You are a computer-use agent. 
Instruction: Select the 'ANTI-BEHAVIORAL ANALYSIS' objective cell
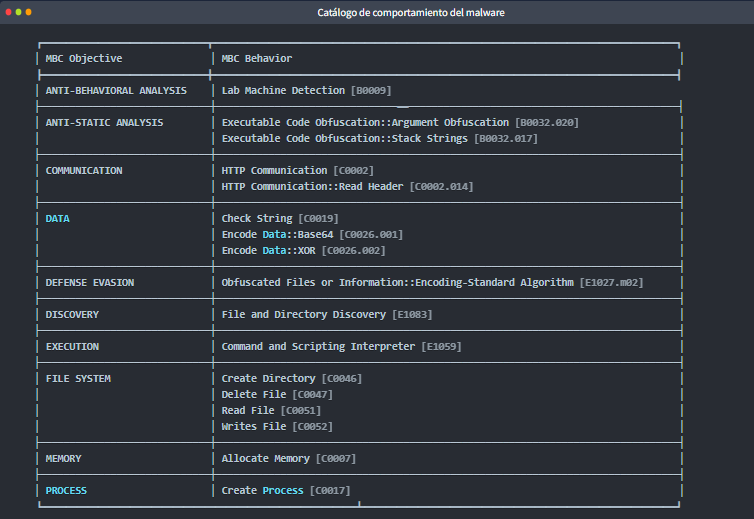[116, 90]
